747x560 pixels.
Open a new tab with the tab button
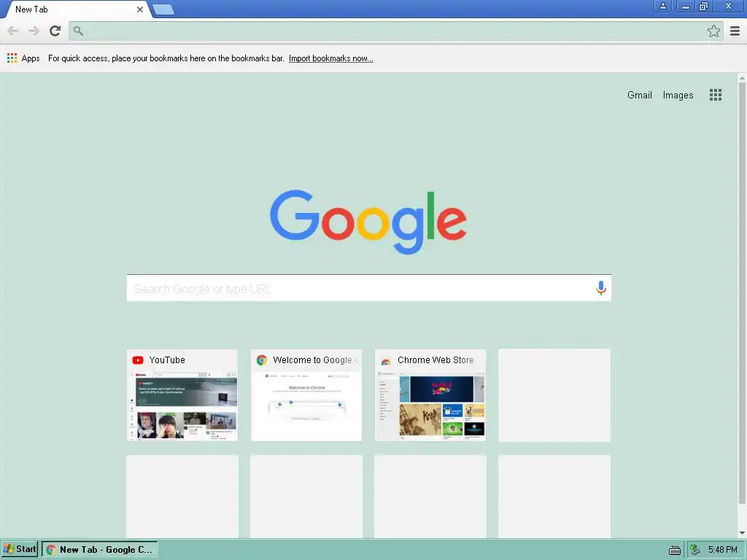point(163,9)
